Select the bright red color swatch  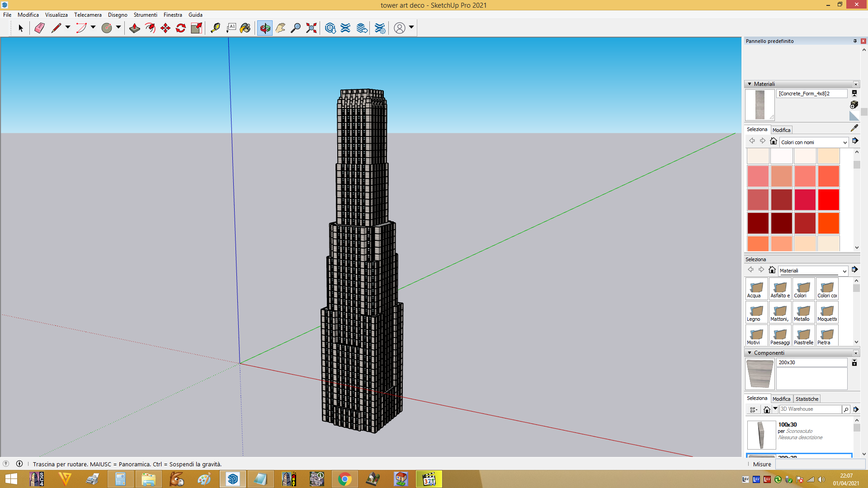[x=828, y=200]
